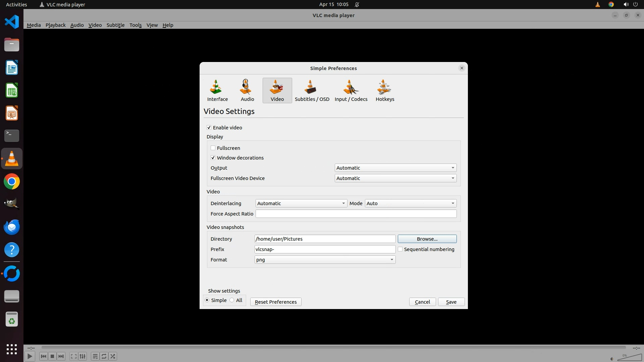Viewport: 644px width, 362px height.
Task: Click Browse for snapshot directory
Action: pos(427,239)
